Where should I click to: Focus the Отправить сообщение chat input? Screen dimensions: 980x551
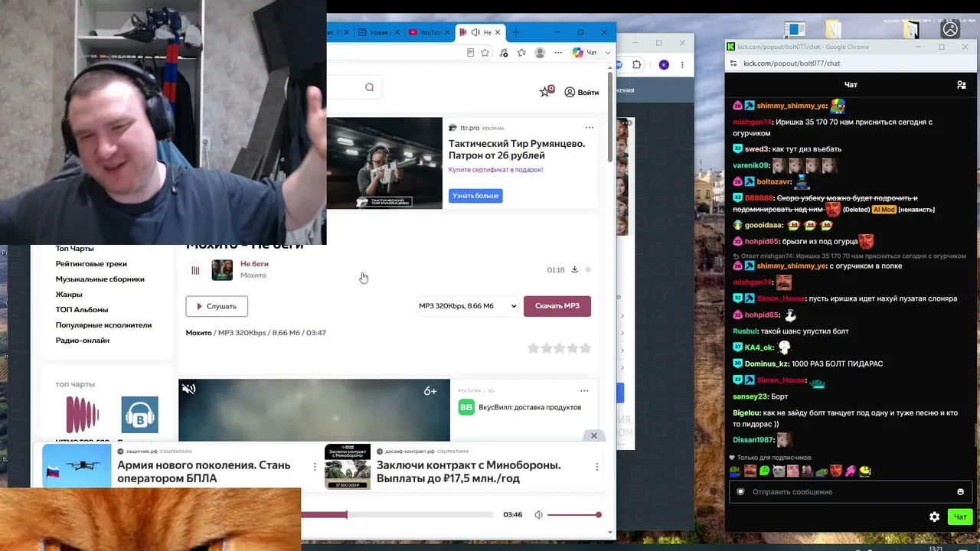tap(851, 492)
